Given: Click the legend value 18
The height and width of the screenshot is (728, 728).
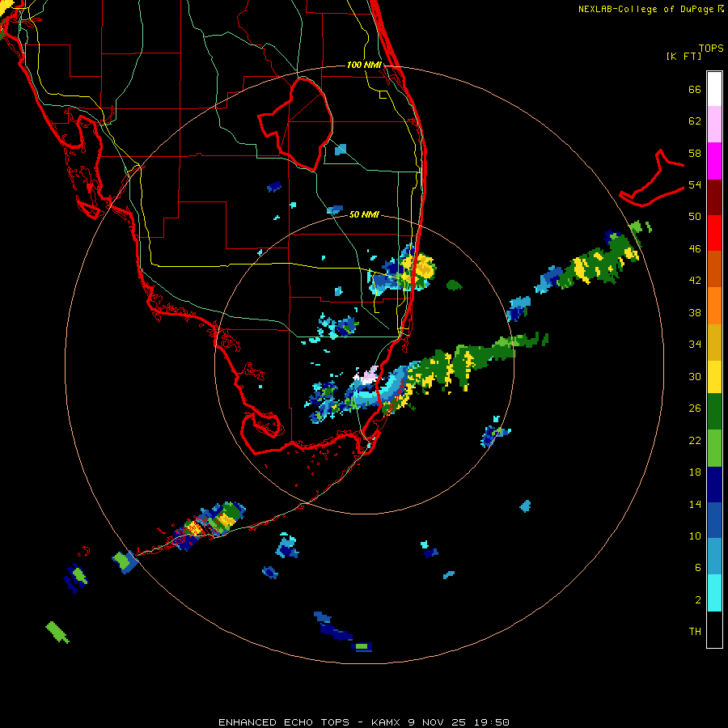Looking at the screenshot, I should point(695,472).
